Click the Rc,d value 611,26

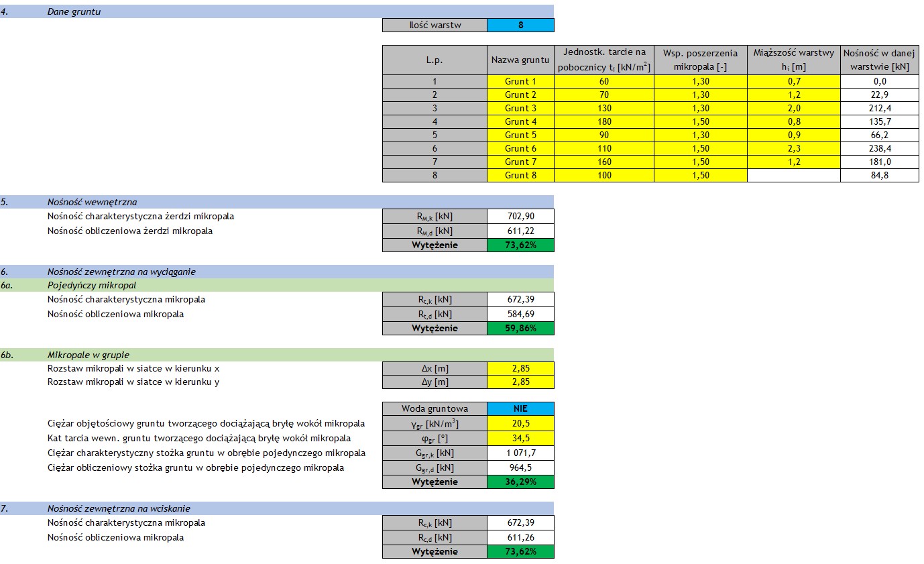pyautogui.click(x=520, y=537)
